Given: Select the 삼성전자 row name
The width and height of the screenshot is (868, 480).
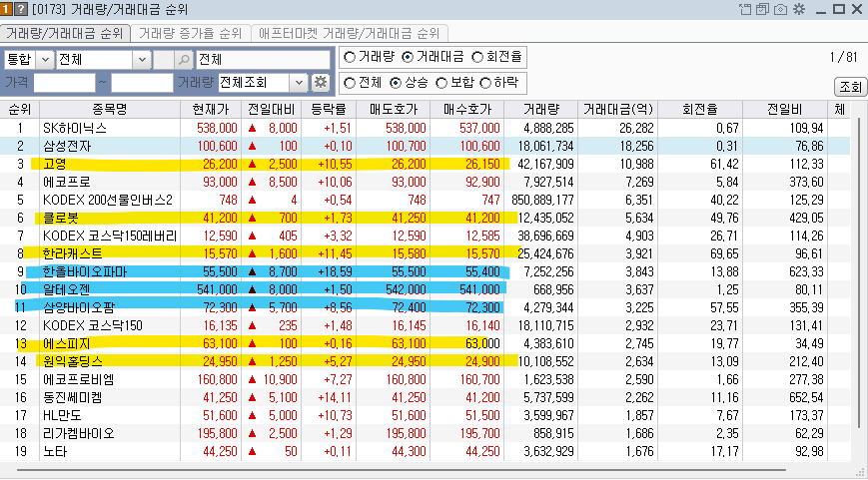Looking at the screenshot, I should tap(67, 147).
